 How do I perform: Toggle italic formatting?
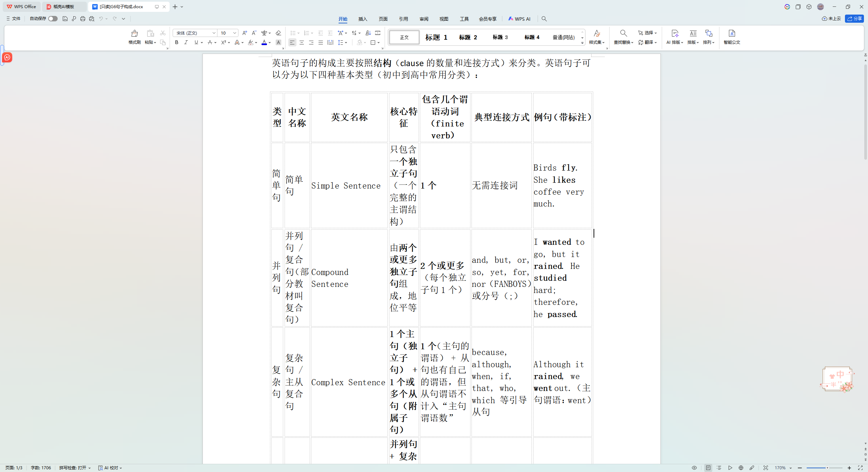186,42
